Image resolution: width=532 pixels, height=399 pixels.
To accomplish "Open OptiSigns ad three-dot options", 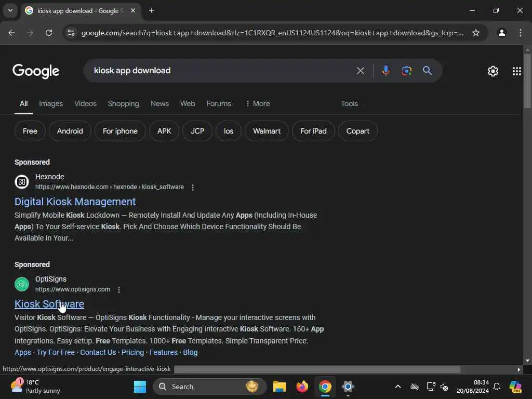I will 119,290.
